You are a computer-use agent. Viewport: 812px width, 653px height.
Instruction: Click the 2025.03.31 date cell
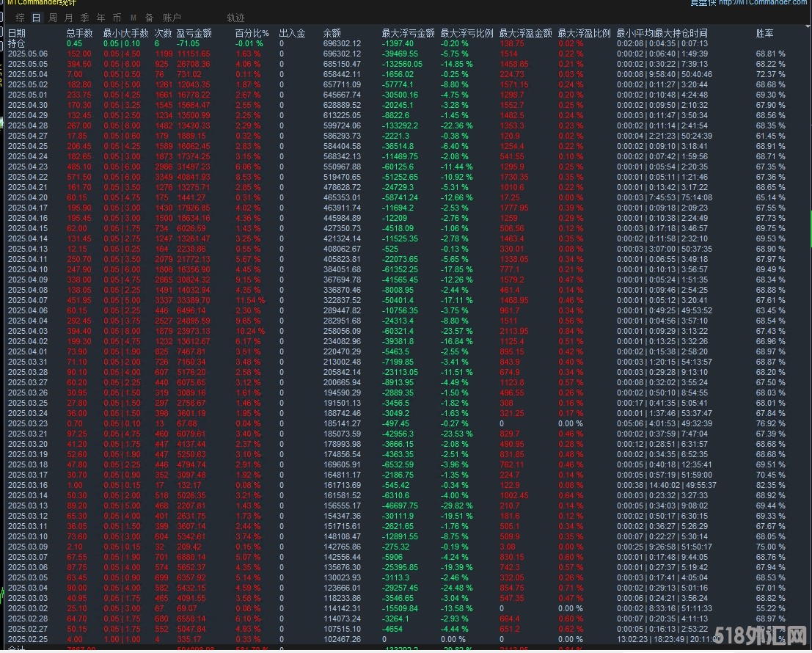coord(28,362)
